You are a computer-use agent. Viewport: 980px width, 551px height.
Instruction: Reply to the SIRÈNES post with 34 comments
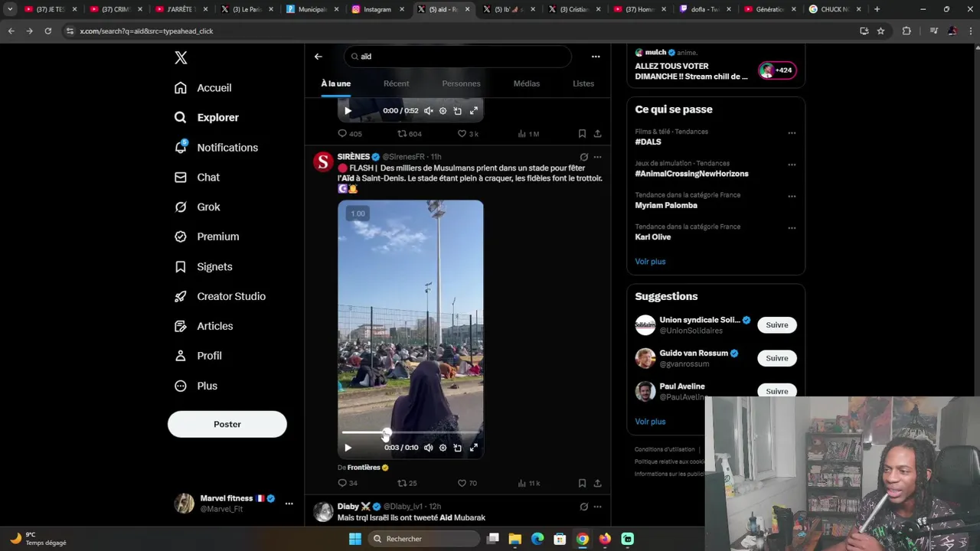click(x=348, y=483)
